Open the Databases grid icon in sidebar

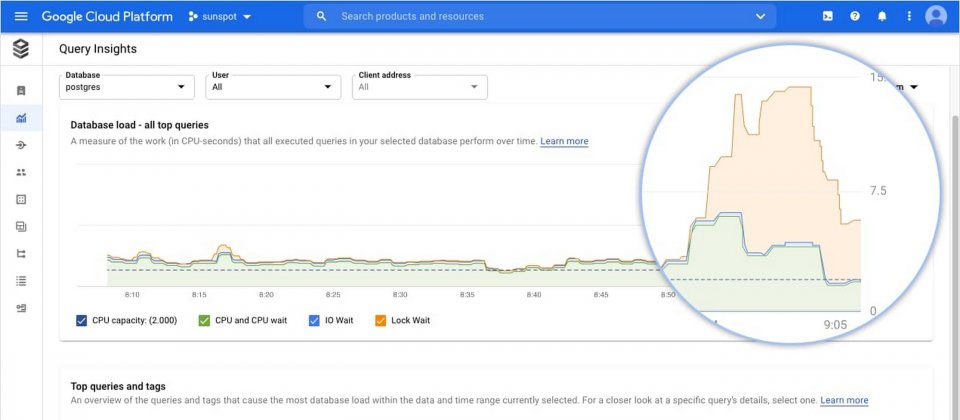click(21, 200)
